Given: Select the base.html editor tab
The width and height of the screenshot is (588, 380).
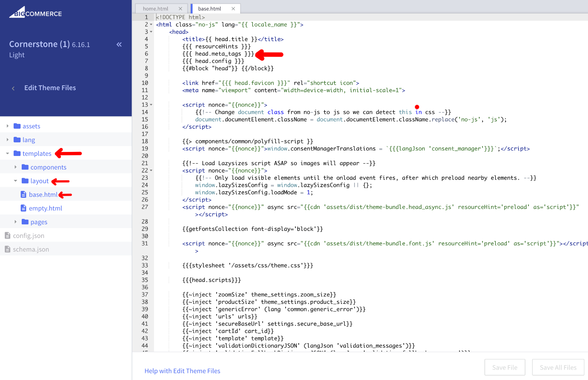Looking at the screenshot, I should [x=209, y=9].
